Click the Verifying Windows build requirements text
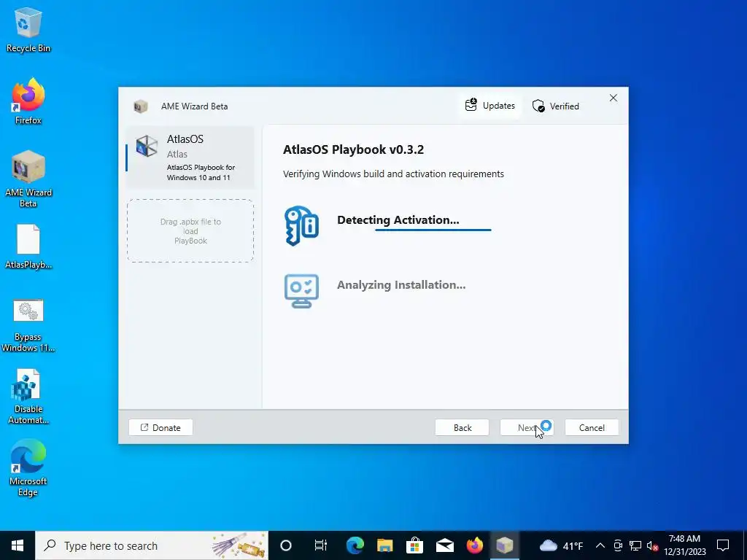The height and width of the screenshot is (560, 747). (393, 174)
